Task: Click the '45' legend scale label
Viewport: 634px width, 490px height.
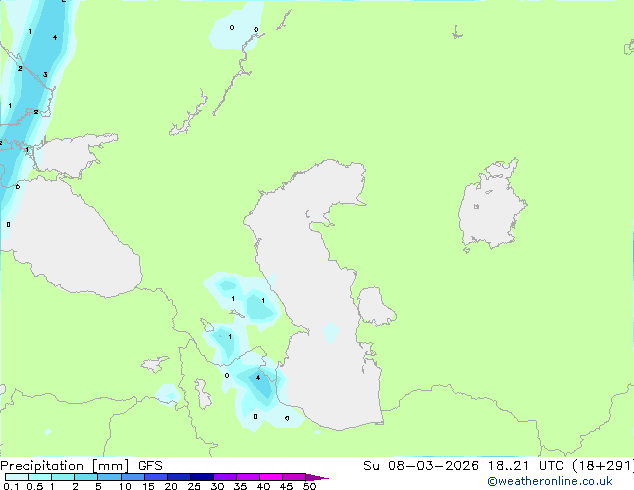Action: pyautogui.click(x=286, y=486)
